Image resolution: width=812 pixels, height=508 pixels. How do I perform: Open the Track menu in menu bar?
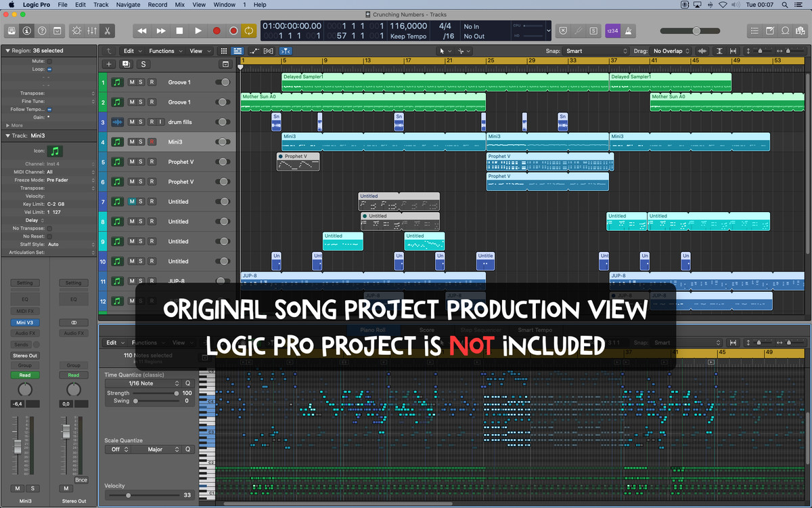pos(101,5)
